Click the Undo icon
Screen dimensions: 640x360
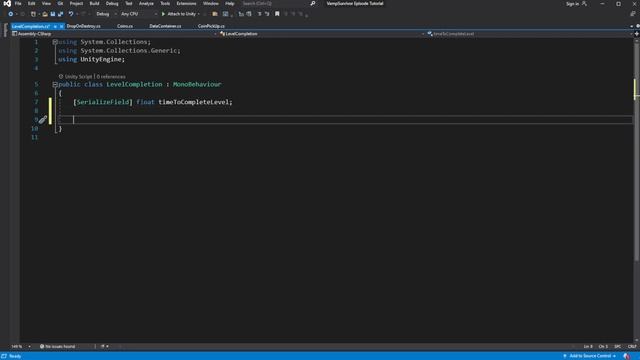(x=71, y=14)
